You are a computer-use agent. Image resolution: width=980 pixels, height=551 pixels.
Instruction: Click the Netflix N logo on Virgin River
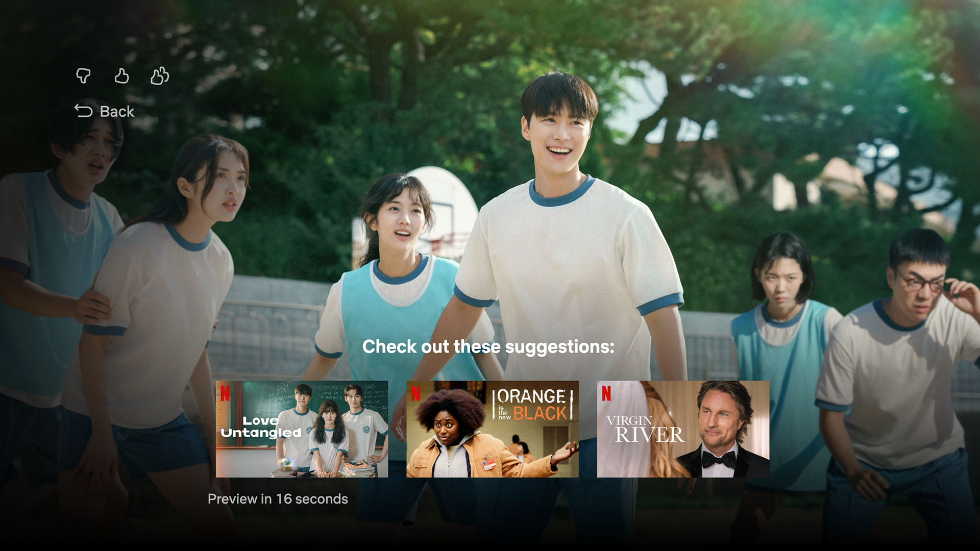(x=606, y=393)
